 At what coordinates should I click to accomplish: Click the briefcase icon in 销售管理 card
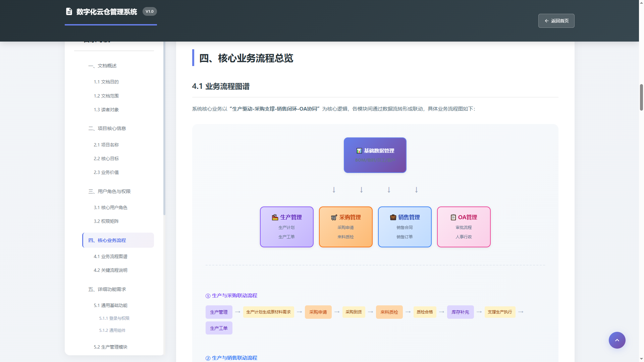(x=393, y=217)
